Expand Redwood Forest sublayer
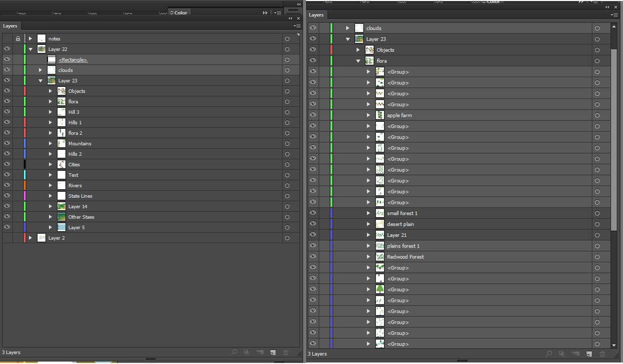 tap(368, 257)
